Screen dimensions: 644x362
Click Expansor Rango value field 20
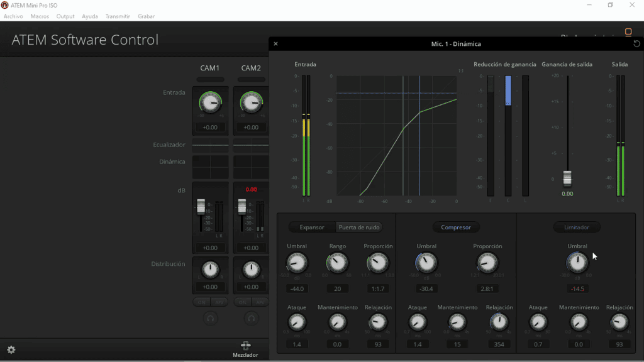(x=337, y=288)
